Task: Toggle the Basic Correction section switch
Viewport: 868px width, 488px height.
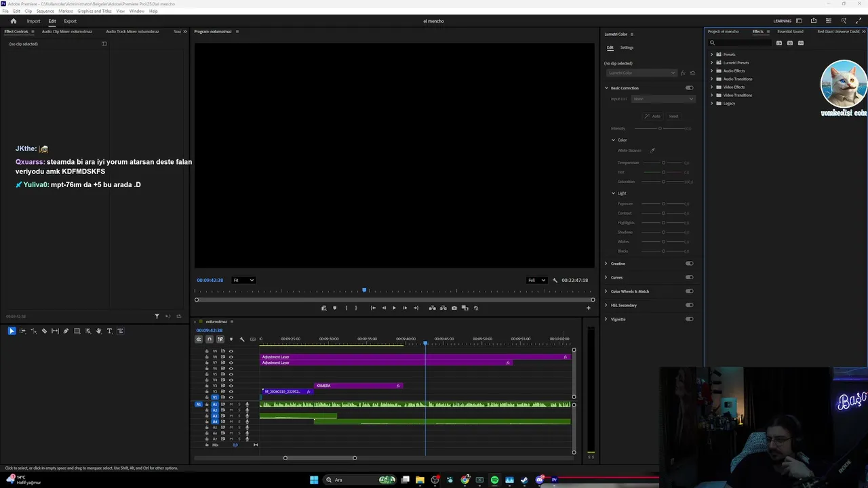Action: point(690,88)
